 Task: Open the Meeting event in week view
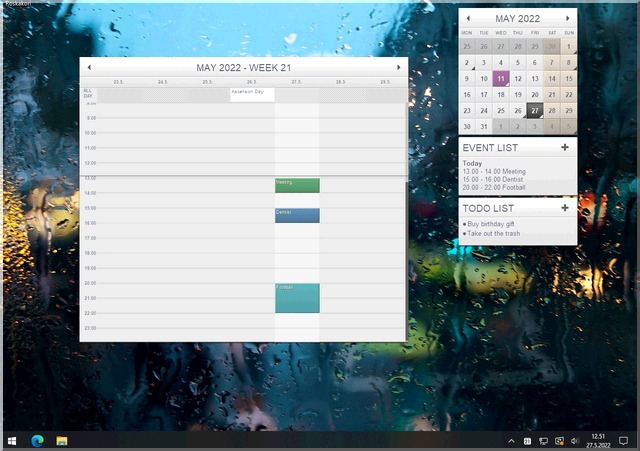click(x=297, y=185)
